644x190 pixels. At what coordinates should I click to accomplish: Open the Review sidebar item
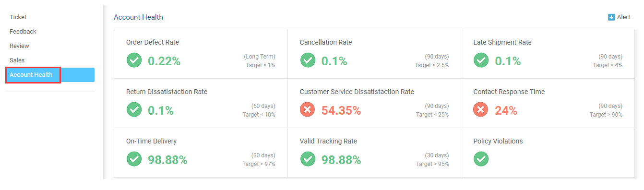click(19, 46)
